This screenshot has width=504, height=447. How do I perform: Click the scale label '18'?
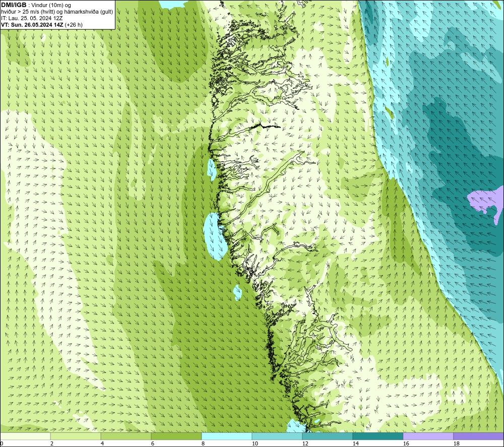pyautogui.click(x=457, y=444)
